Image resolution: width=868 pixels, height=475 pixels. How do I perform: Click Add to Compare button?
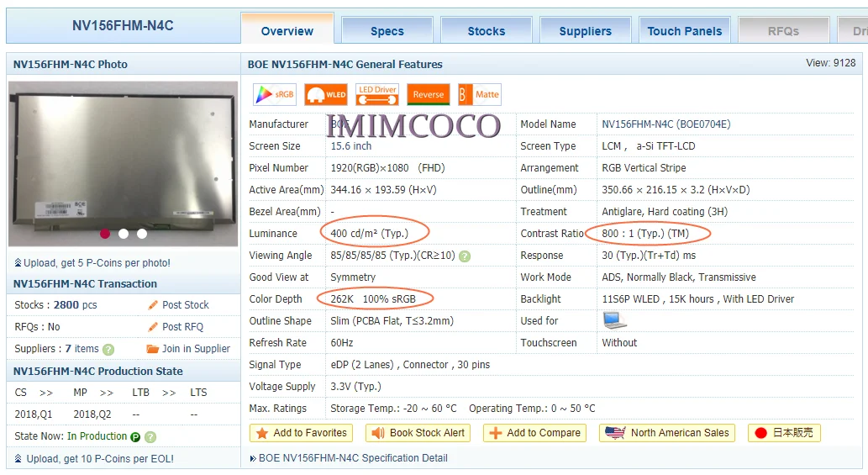[534, 433]
